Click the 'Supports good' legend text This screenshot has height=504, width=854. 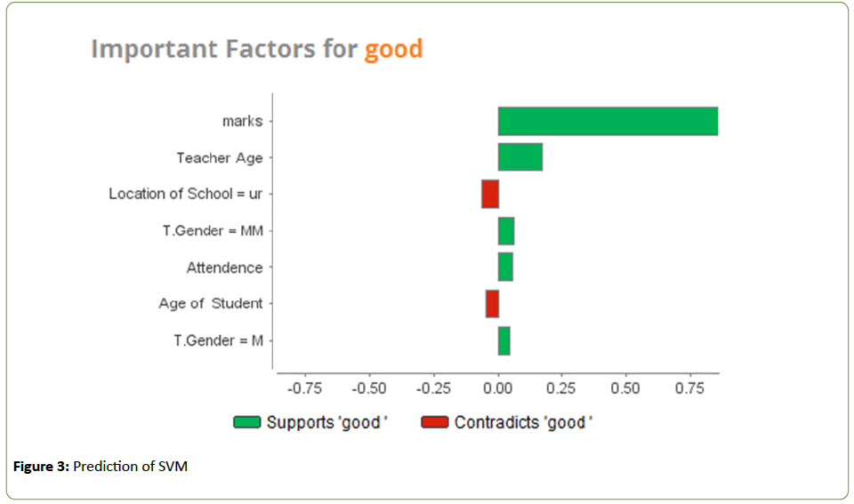[x=326, y=422]
